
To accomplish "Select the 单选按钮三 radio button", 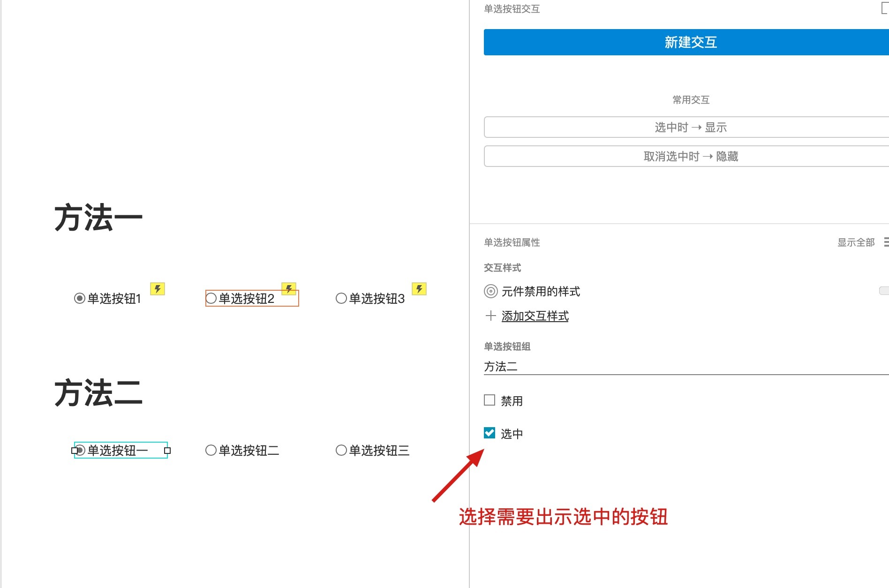I will pos(340,450).
